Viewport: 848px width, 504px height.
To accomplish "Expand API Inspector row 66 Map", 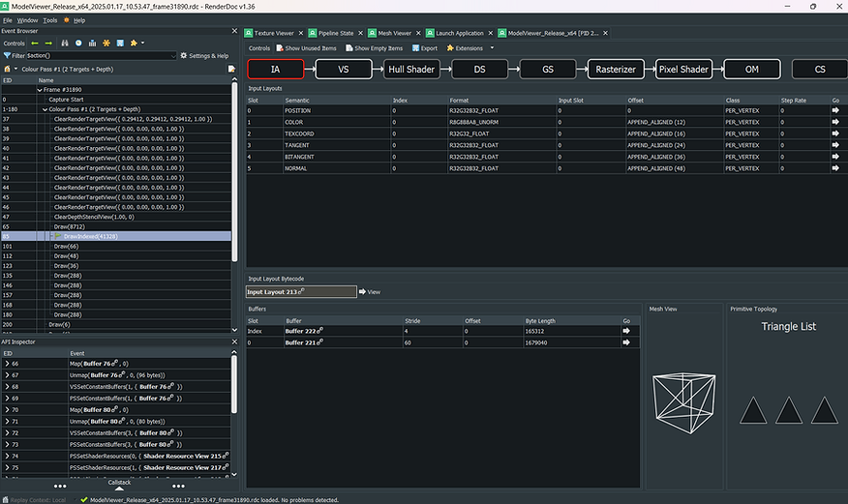I will [x=7, y=364].
